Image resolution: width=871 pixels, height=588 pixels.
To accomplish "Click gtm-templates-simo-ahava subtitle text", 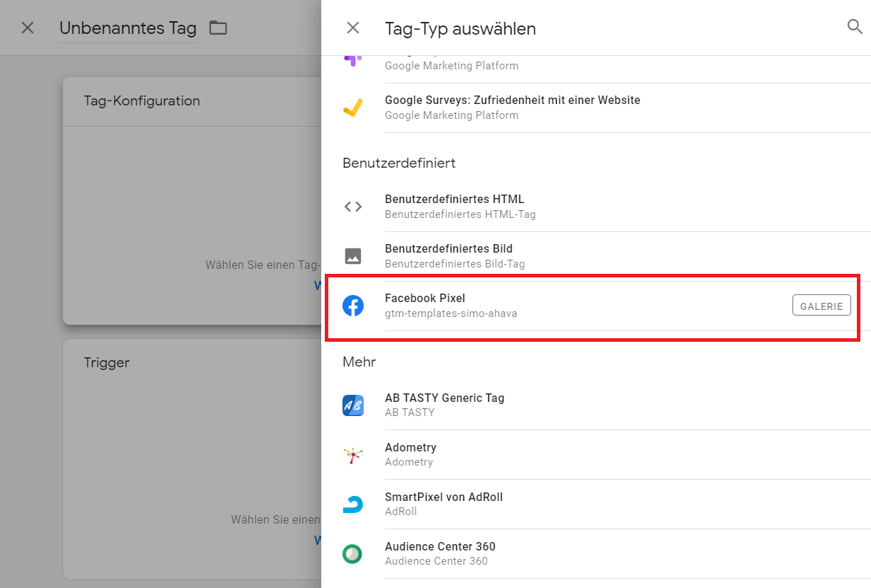I will (x=451, y=313).
